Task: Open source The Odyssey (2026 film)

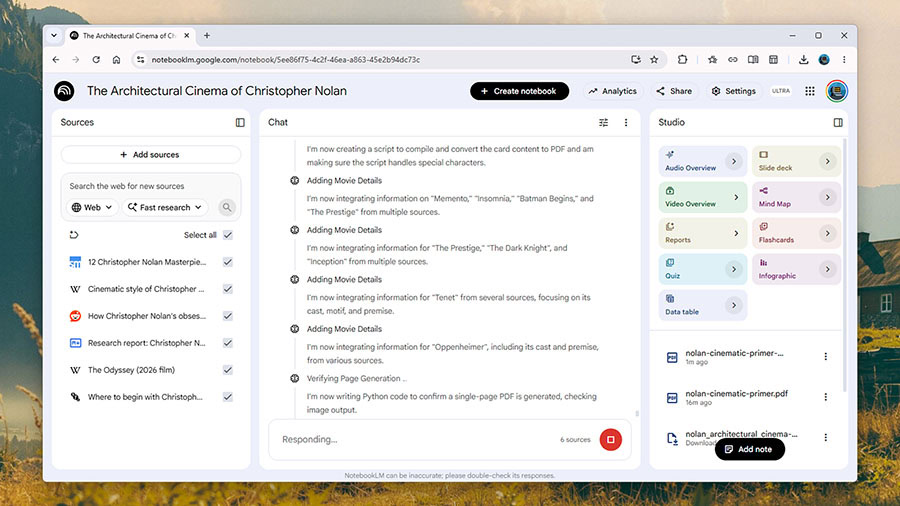Action: 131,370
